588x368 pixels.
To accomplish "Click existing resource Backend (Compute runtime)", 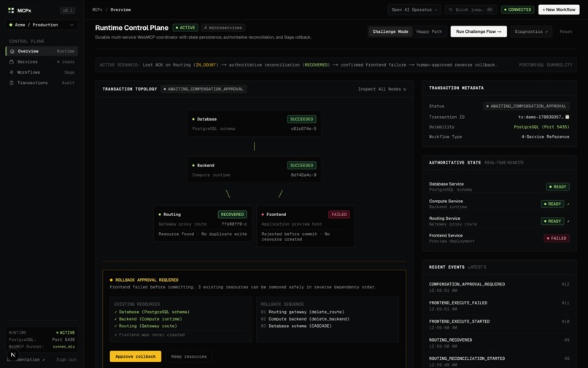I will click(148, 319).
